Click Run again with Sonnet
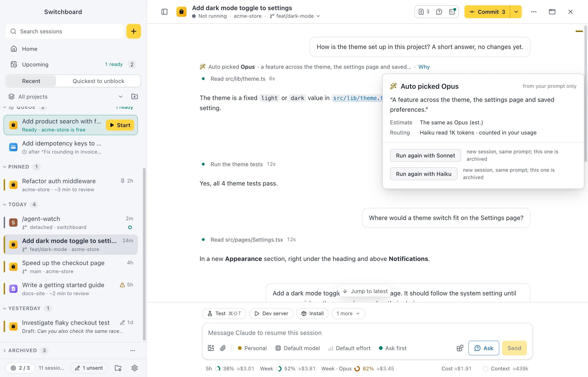 425,155
